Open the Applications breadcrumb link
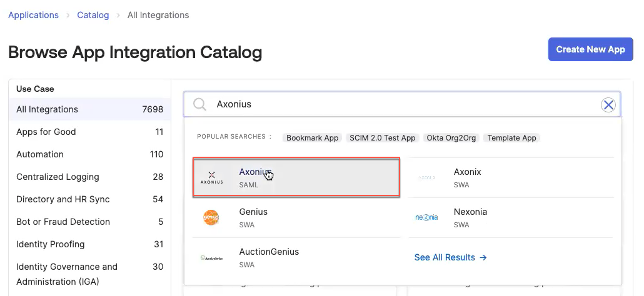This screenshot has width=644, height=296. 33,15
